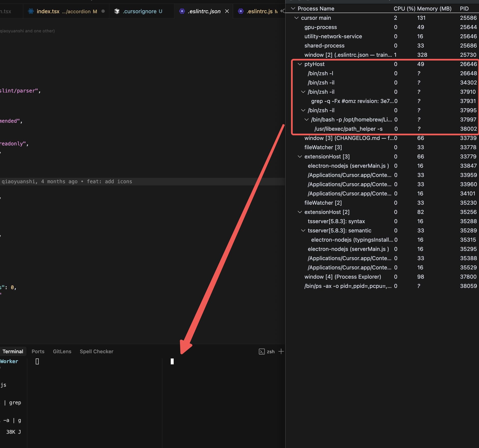Collapse the ptyHost process node
This screenshot has width=479, height=448.
click(300, 64)
